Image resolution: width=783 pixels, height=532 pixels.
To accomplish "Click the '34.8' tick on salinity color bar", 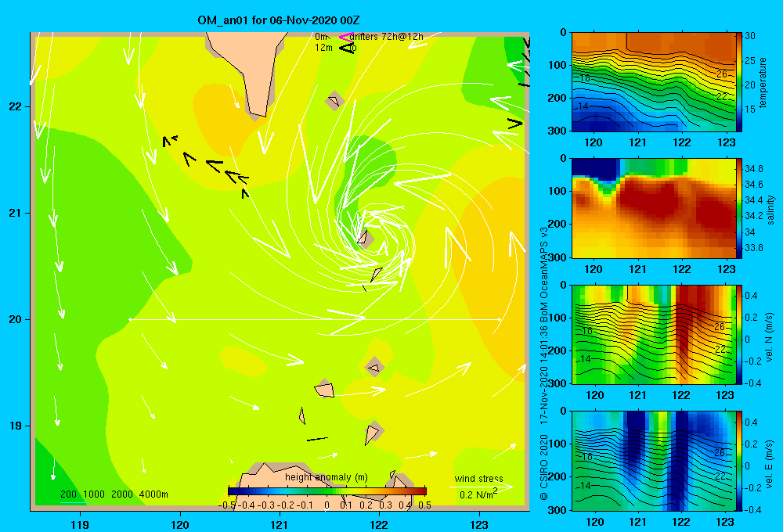I will [x=753, y=169].
